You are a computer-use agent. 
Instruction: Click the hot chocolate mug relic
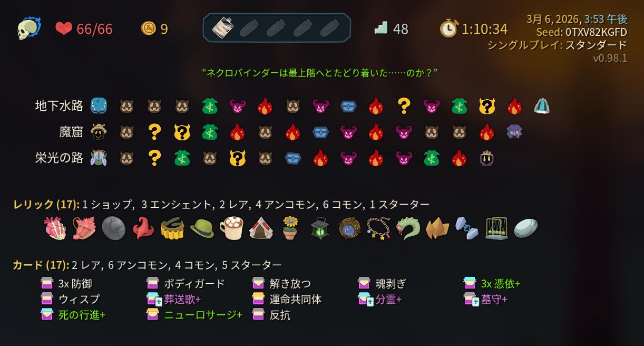(231, 228)
